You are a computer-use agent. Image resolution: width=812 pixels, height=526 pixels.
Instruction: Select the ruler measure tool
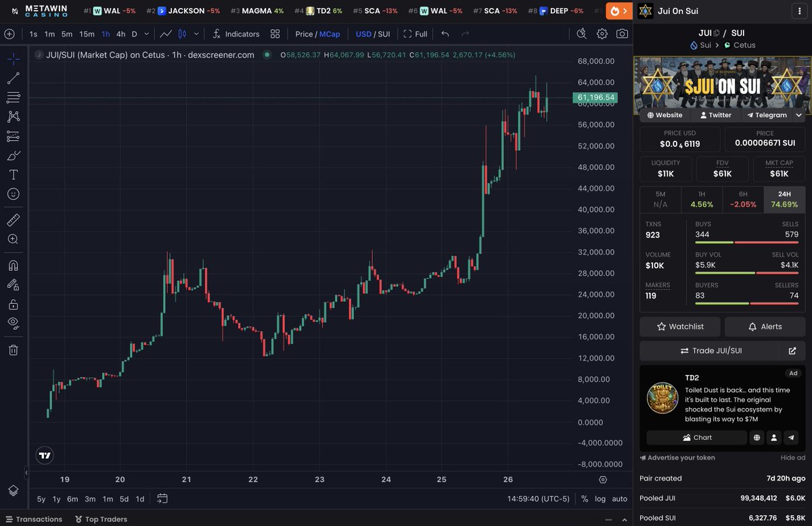pos(13,220)
